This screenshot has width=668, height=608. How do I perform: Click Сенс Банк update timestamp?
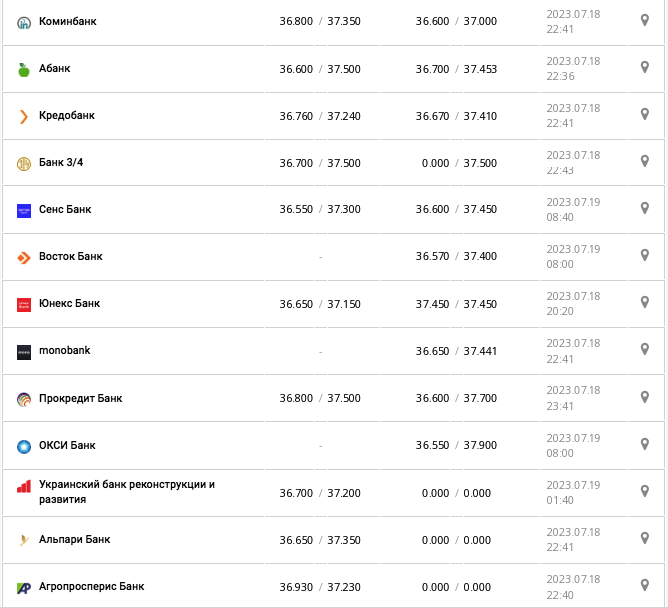point(573,209)
